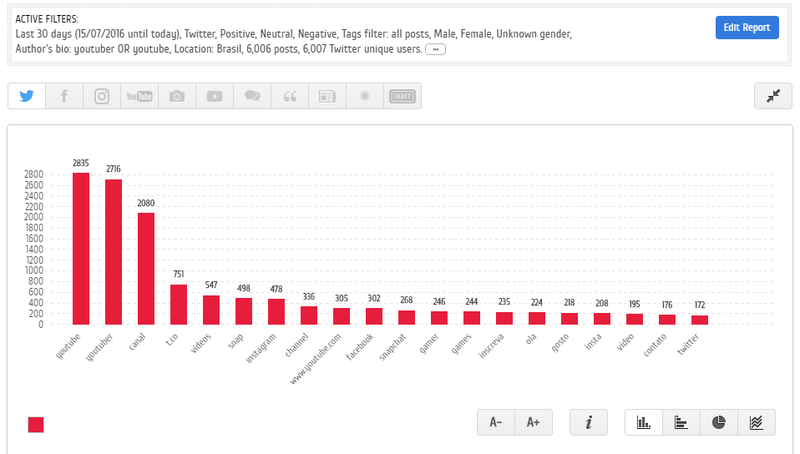Select the camera photos source icon
Screen dimensions: 800x454
click(176, 96)
